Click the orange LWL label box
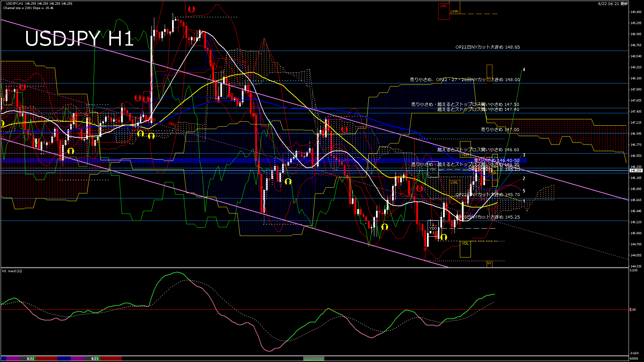 pos(454,183)
